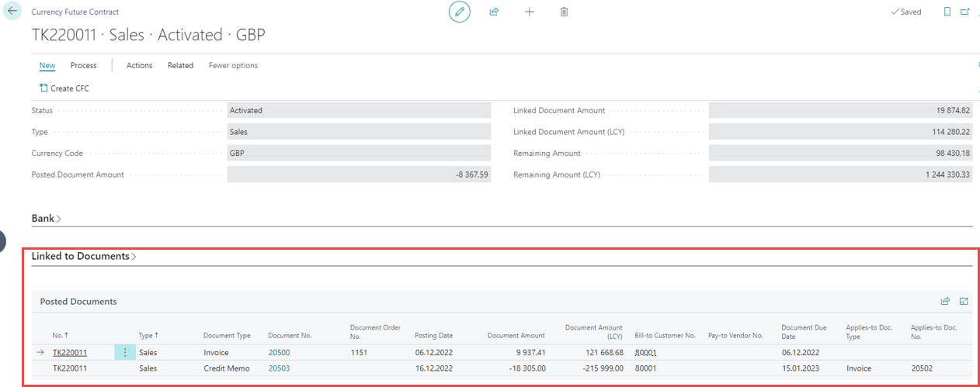
Task: Click Create CFC button
Action: [x=64, y=88]
